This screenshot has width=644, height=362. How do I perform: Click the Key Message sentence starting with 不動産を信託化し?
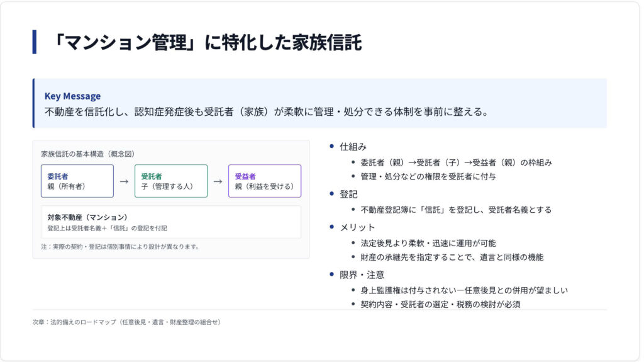coord(267,112)
